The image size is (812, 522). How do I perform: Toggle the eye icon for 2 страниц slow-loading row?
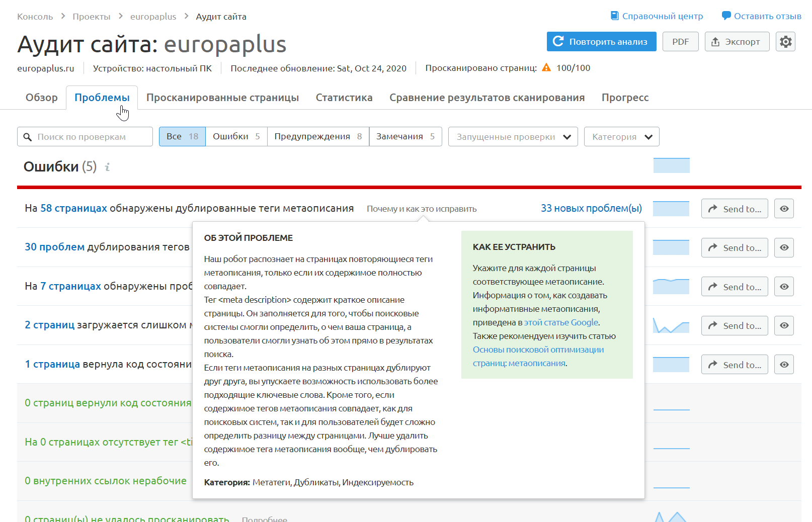pos(784,325)
